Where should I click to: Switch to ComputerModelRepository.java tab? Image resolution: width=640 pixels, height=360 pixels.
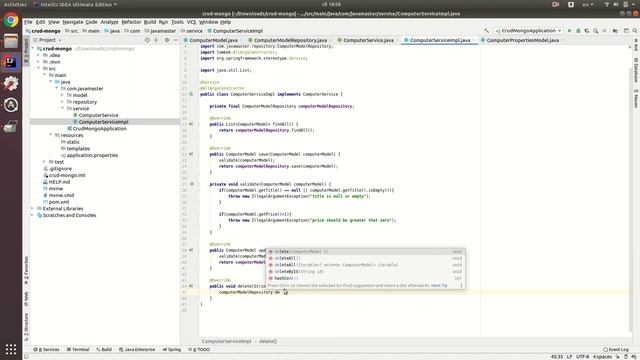click(x=290, y=40)
